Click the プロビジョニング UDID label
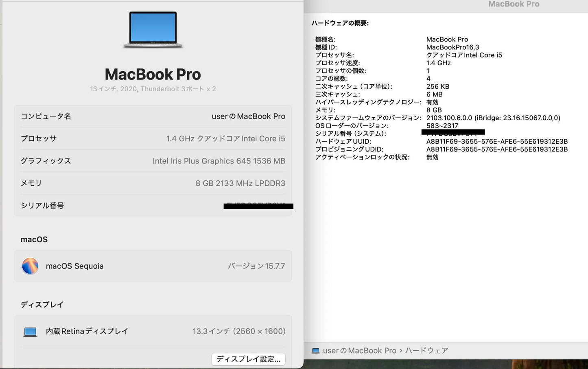The image size is (588, 369). [350, 149]
